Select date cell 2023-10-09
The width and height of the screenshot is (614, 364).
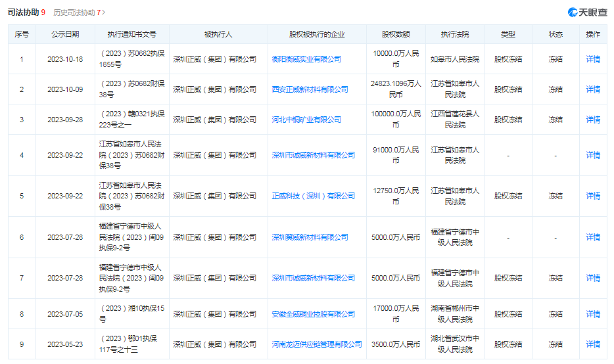[x=65, y=89]
